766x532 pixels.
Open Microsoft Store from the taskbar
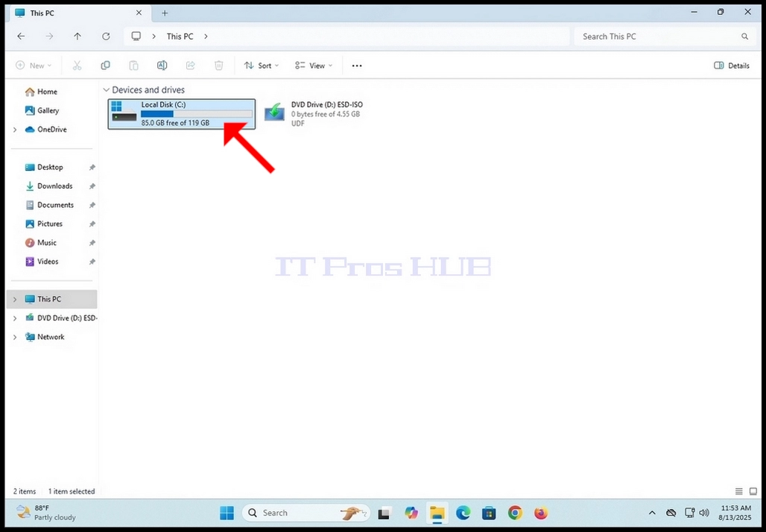pyautogui.click(x=489, y=513)
